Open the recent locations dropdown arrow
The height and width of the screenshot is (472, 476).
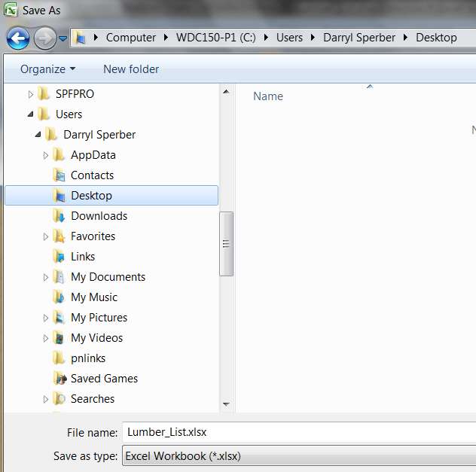(63, 38)
